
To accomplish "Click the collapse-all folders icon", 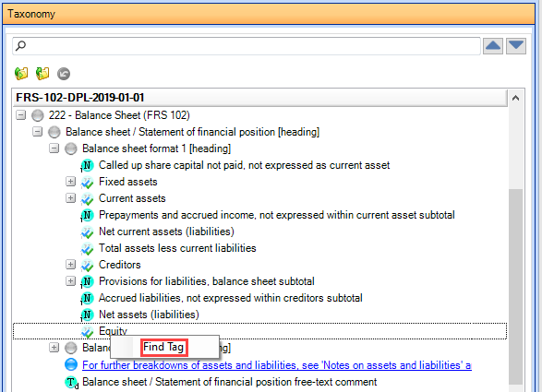I will [x=42, y=74].
